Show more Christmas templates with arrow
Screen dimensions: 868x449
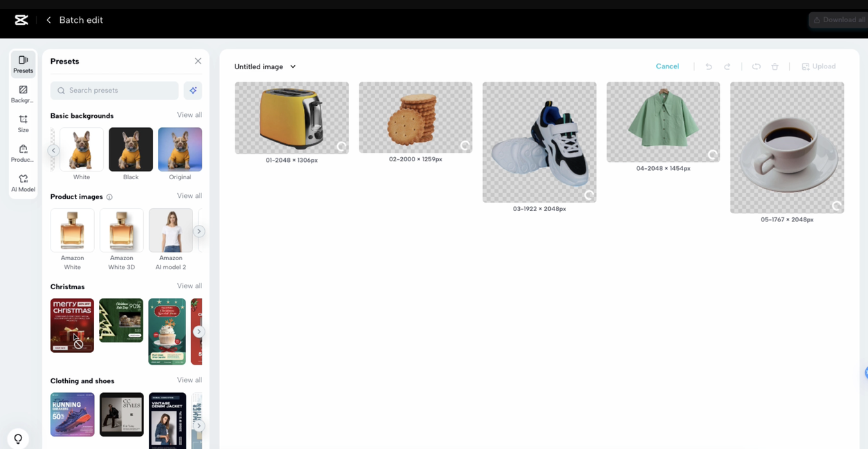(199, 331)
